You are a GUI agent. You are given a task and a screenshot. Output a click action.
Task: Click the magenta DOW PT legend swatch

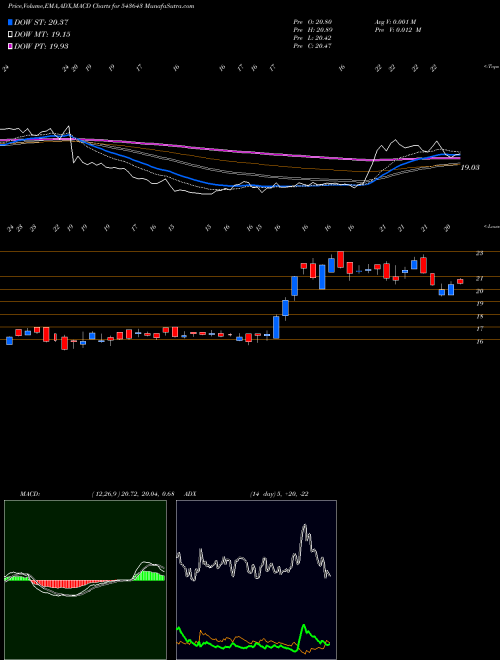pyautogui.click(x=10, y=46)
